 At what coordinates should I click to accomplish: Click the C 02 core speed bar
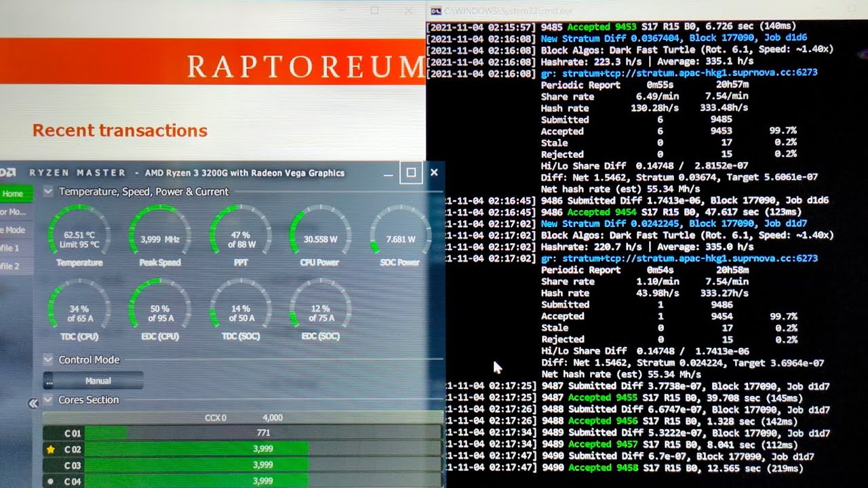[x=263, y=449]
